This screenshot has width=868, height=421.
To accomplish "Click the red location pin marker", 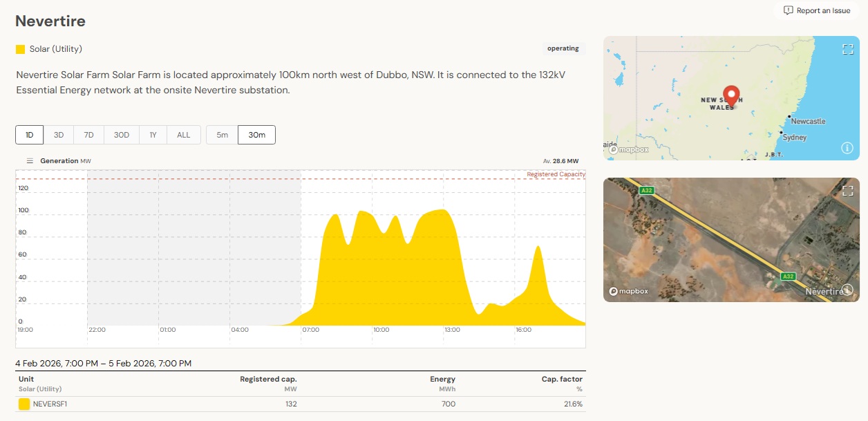I will pyautogui.click(x=731, y=95).
